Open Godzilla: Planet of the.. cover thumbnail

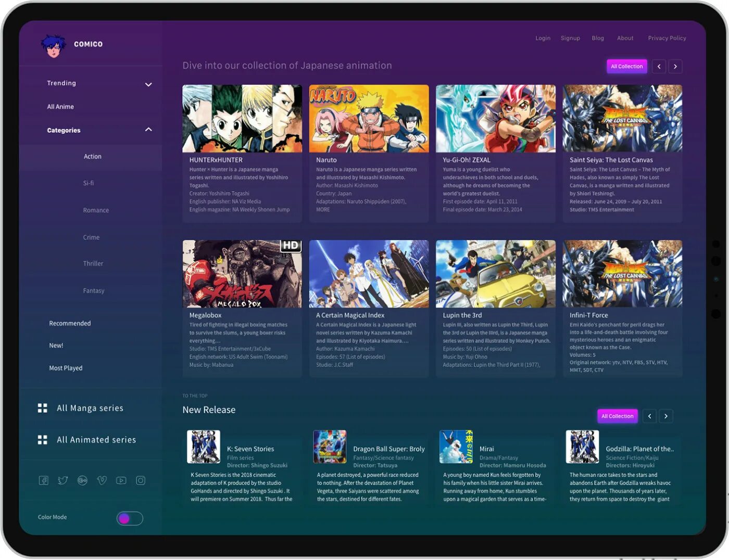(583, 447)
